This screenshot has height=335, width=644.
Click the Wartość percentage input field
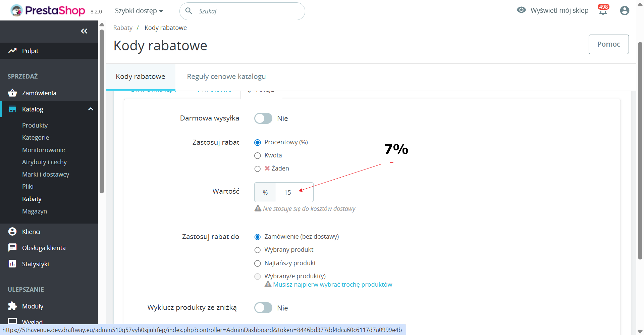pos(294,192)
